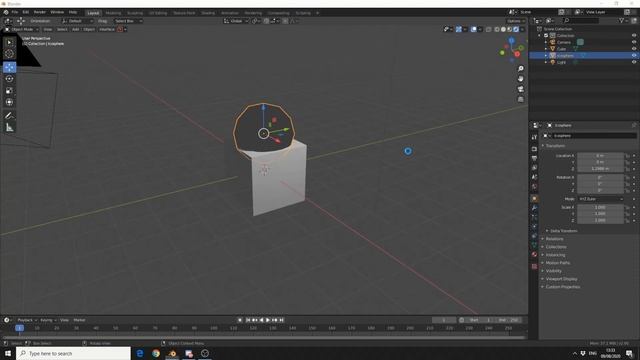The width and height of the screenshot is (640, 360).
Task: Activate the Rotate tool in the left toolbar
Action: pos(9,79)
